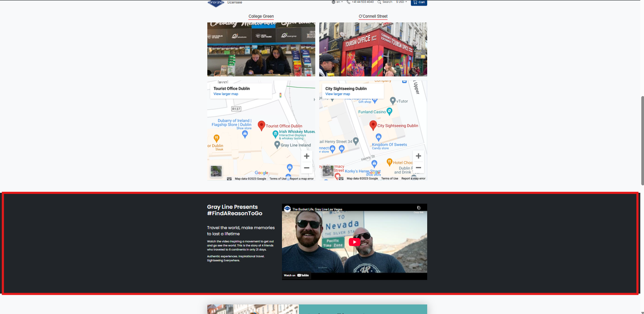The image size is (644, 314).
Task: Click the red Tourist Office Dublin map pin
Action: coord(262,126)
